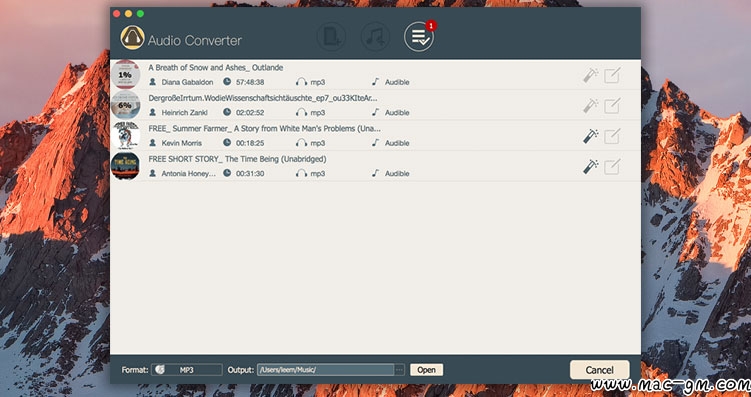Click clock duration icon beside 02:02:52

click(227, 112)
